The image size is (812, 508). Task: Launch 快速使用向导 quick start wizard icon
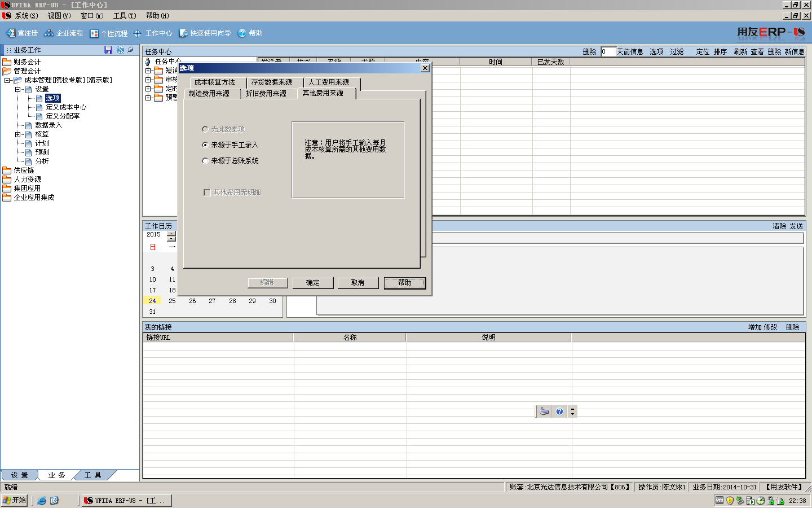pos(183,33)
